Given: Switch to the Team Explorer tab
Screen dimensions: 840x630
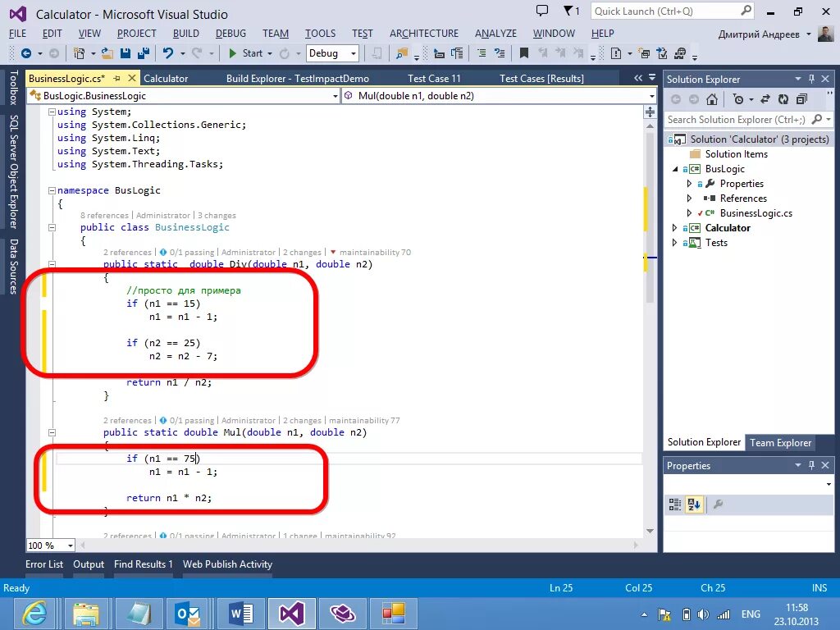Looking at the screenshot, I should coord(779,442).
